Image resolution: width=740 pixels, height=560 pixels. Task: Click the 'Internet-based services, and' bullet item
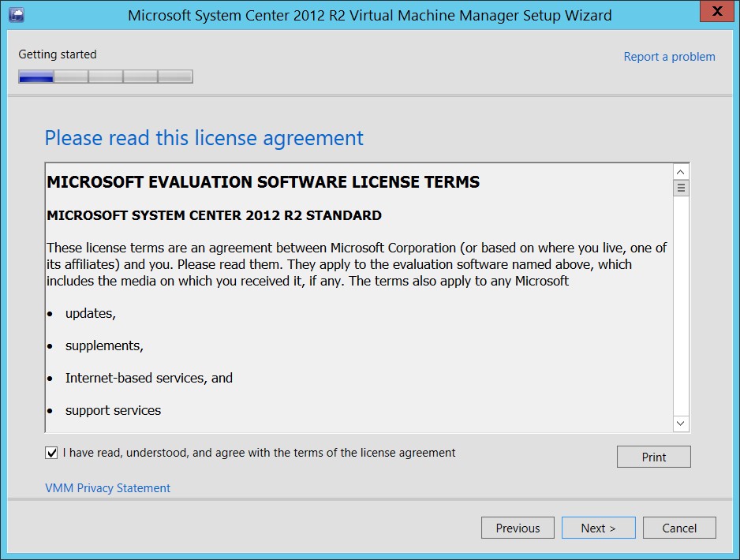[x=149, y=378]
